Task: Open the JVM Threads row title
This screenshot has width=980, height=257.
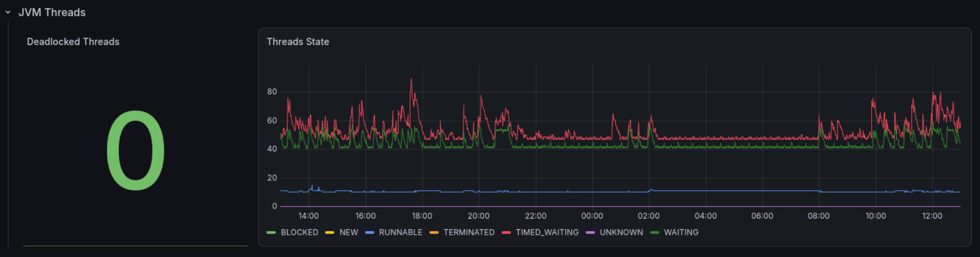Action: pyautogui.click(x=52, y=12)
